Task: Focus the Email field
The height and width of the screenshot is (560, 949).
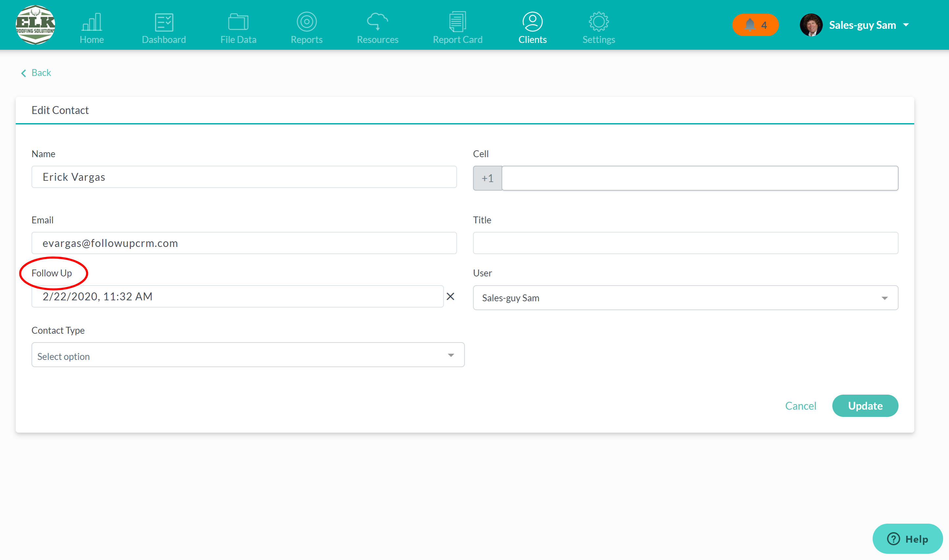Action: (244, 243)
